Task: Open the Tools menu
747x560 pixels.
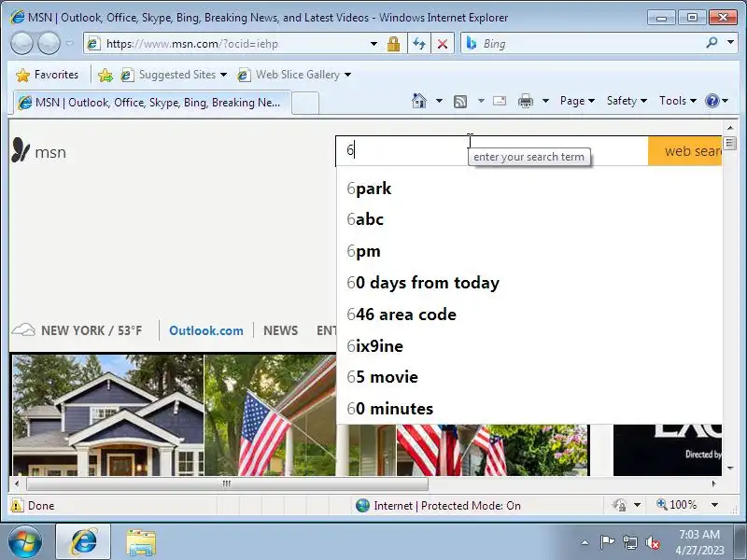Action: [678, 101]
